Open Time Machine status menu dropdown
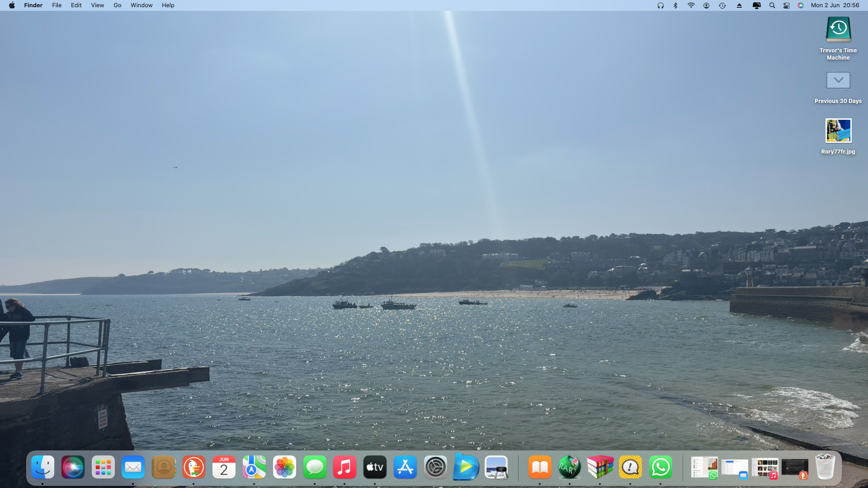The width and height of the screenshot is (868, 488). [722, 5]
